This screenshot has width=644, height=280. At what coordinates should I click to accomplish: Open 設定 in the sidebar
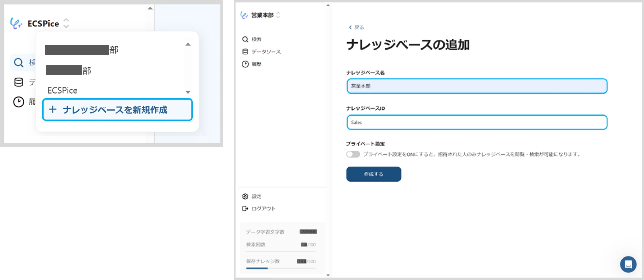256,196
